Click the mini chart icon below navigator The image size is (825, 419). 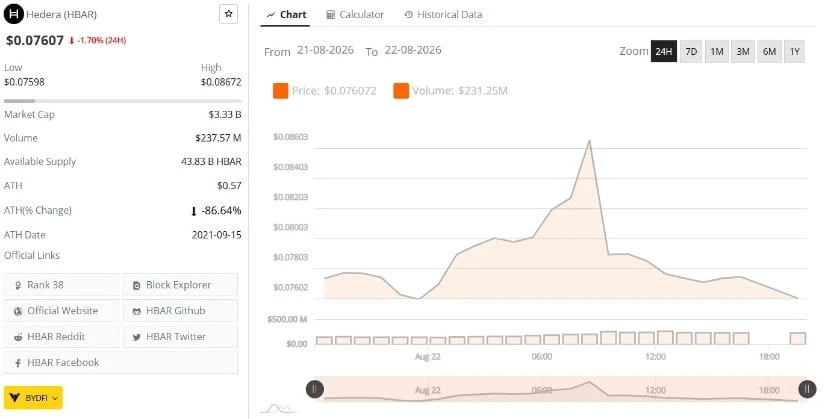click(x=278, y=408)
